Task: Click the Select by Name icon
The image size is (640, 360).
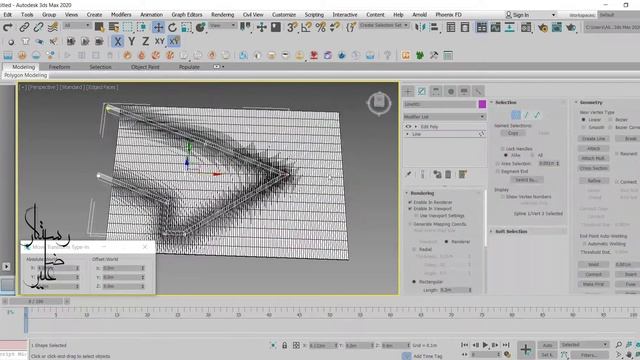Action: pyautogui.click(x=113, y=27)
